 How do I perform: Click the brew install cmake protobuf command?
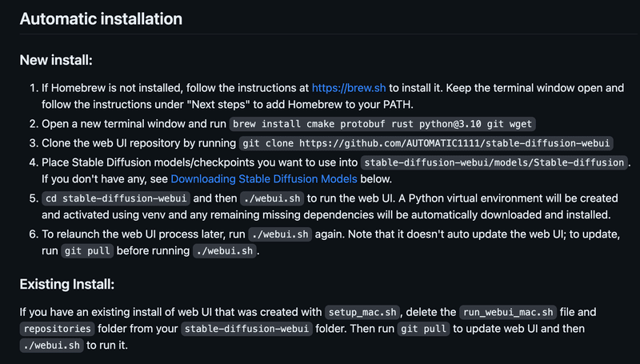(x=382, y=124)
